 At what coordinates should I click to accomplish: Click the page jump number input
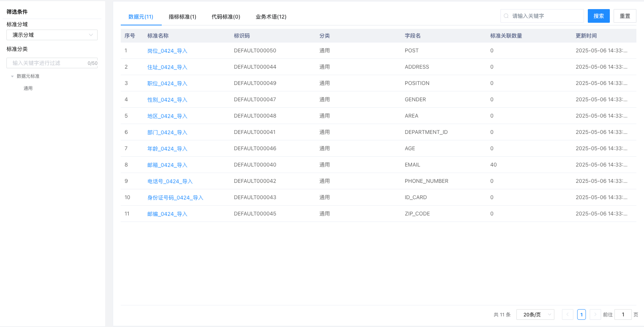point(623,314)
